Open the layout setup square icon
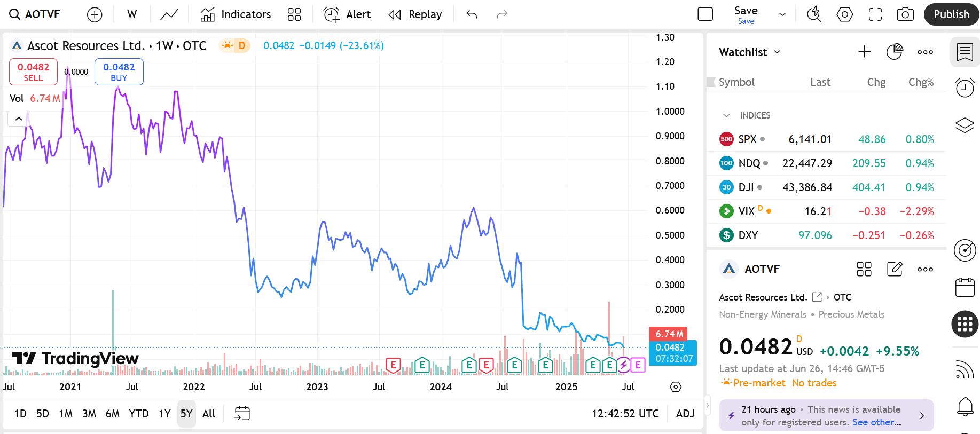This screenshot has height=434, width=980. pyautogui.click(x=705, y=14)
